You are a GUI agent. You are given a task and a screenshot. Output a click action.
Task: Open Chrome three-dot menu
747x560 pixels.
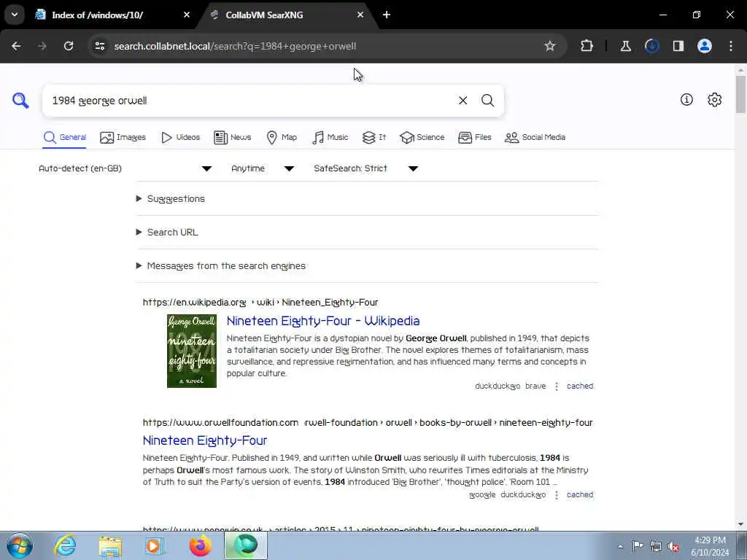point(731,46)
